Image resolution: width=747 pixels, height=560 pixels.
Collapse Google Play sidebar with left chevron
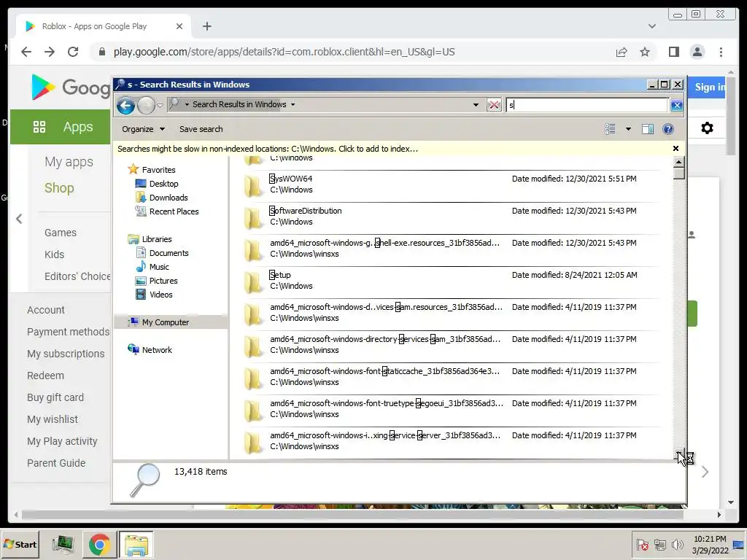coord(19,219)
